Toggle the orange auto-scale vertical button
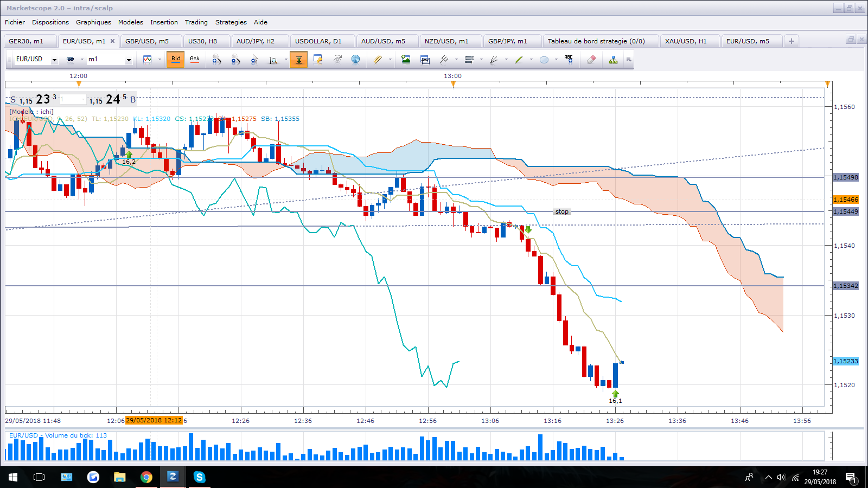This screenshot has height=488, width=868. pos(299,59)
